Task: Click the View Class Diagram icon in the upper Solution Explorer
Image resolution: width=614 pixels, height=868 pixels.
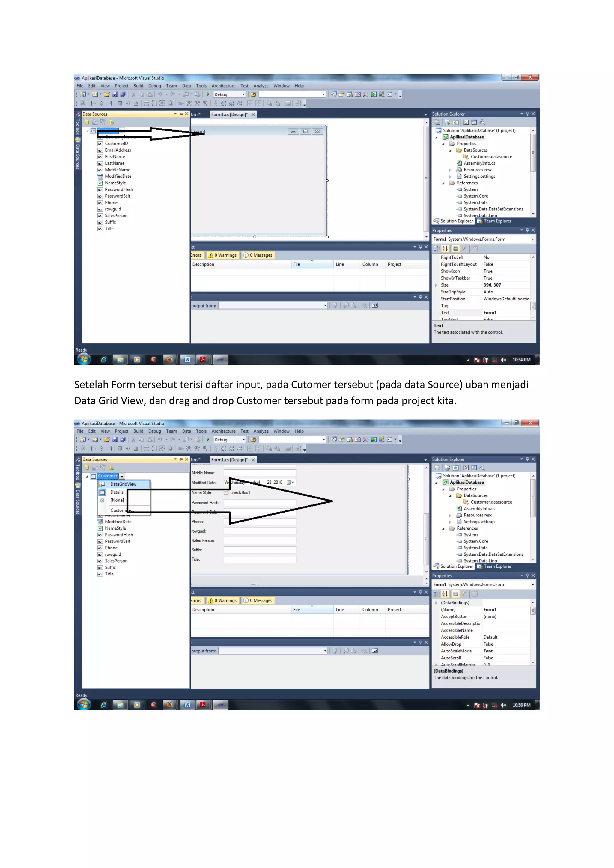Action: (x=482, y=122)
